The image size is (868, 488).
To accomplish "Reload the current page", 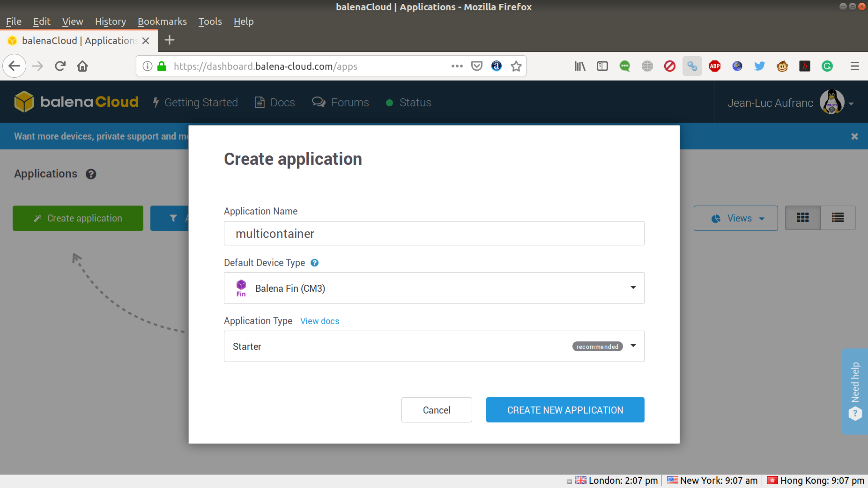I will [60, 66].
